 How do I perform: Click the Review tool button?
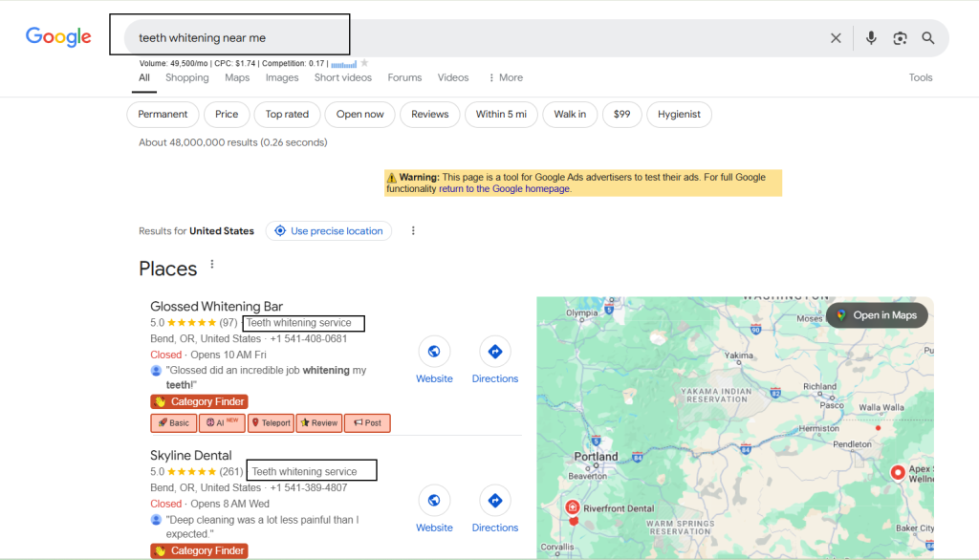pyautogui.click(x=319, y=422)
